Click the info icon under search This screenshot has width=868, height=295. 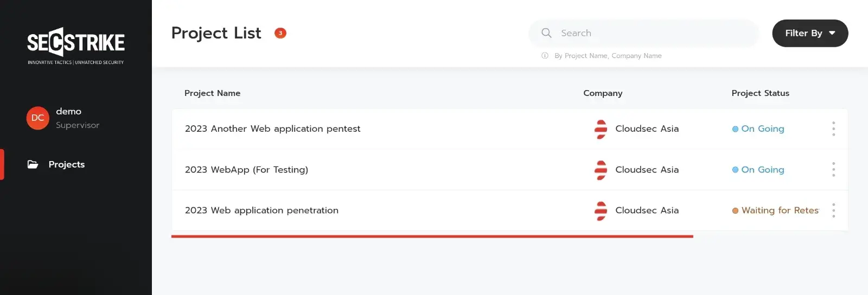coord(545,55)
